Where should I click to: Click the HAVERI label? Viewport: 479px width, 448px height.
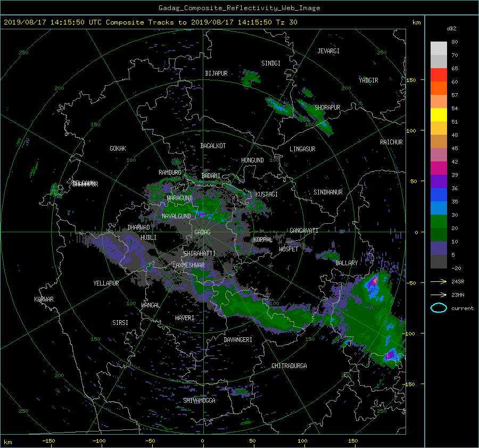click(185, 318)
